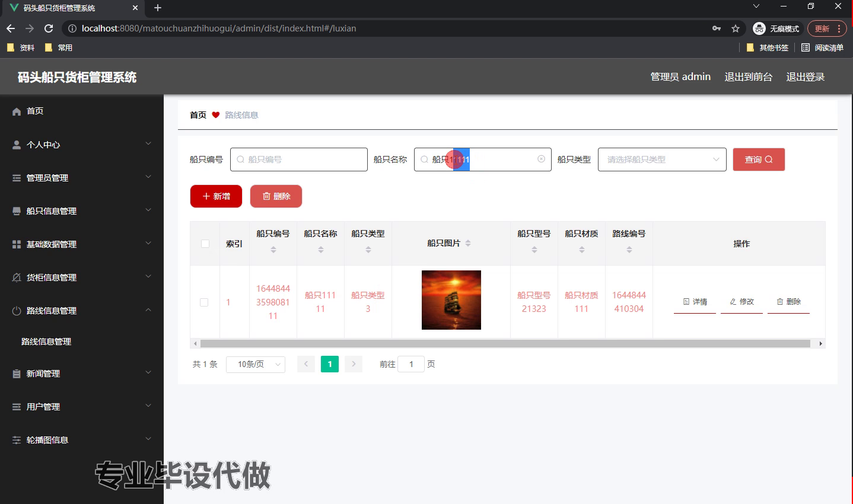This screenshot has width=853, height=504.
Task: Click the site info icon before localhost URL
Action: click(72, 28)
